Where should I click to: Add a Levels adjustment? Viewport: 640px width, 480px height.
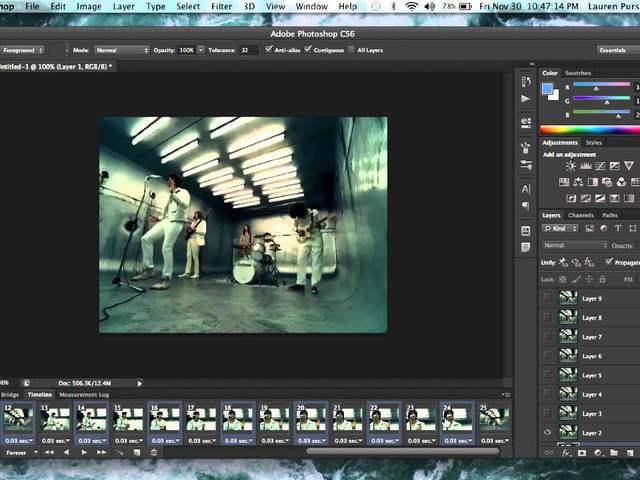click(x=586, y=166)
